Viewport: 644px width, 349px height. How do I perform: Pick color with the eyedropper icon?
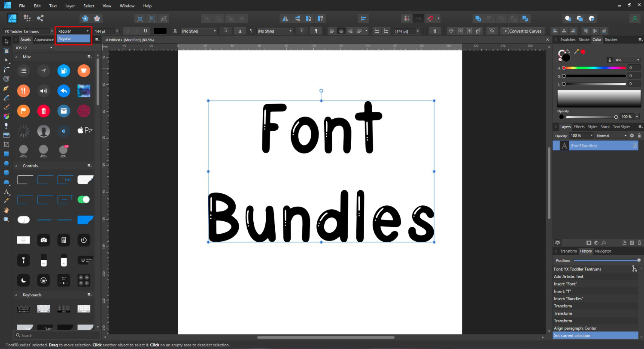coord(577,51)
